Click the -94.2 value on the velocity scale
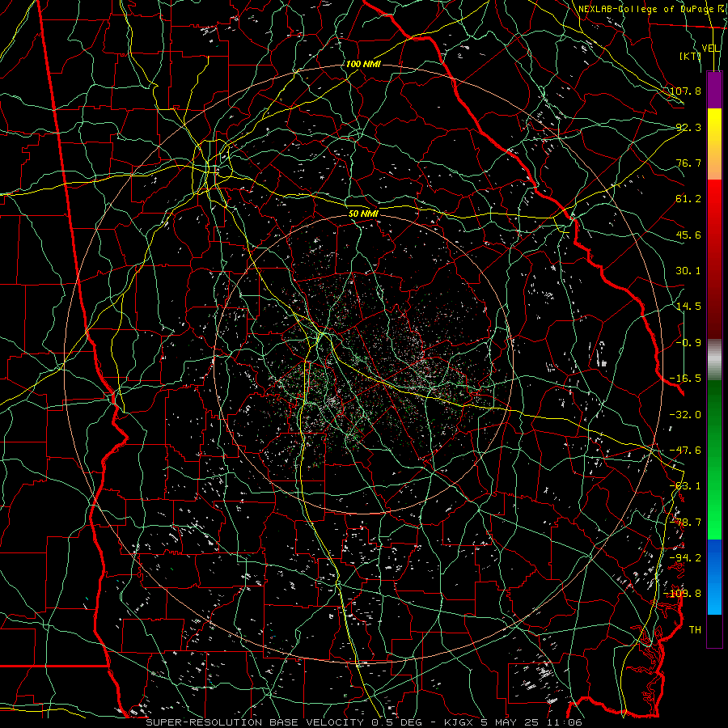The image size is (728, 728). (x=685, y=558)
